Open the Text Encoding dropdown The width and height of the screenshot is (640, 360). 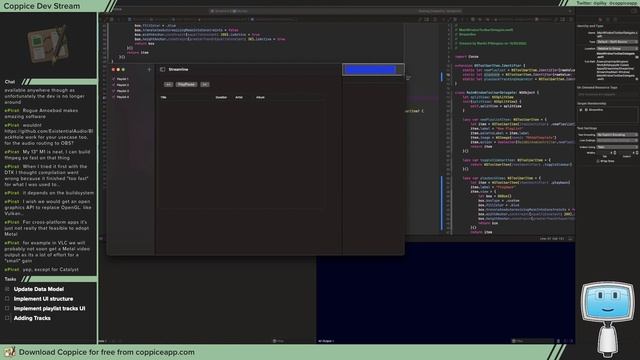[616, 135]
